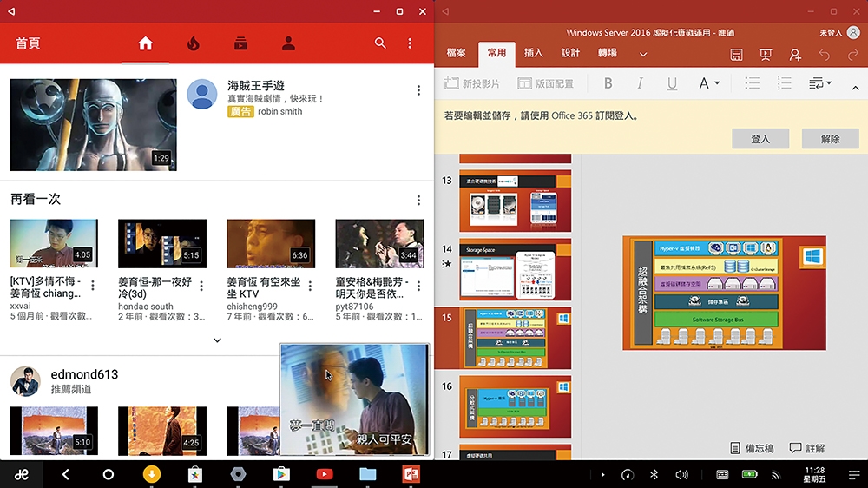
Task: Open the YouTube Home tab icon
Action: pos(145,43)
